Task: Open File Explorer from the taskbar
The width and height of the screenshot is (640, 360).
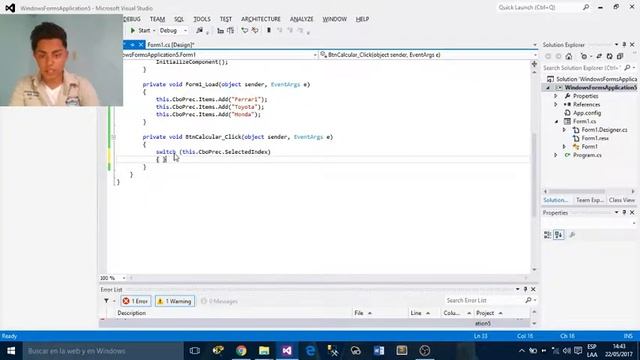Action: click(x=264, y=351)
